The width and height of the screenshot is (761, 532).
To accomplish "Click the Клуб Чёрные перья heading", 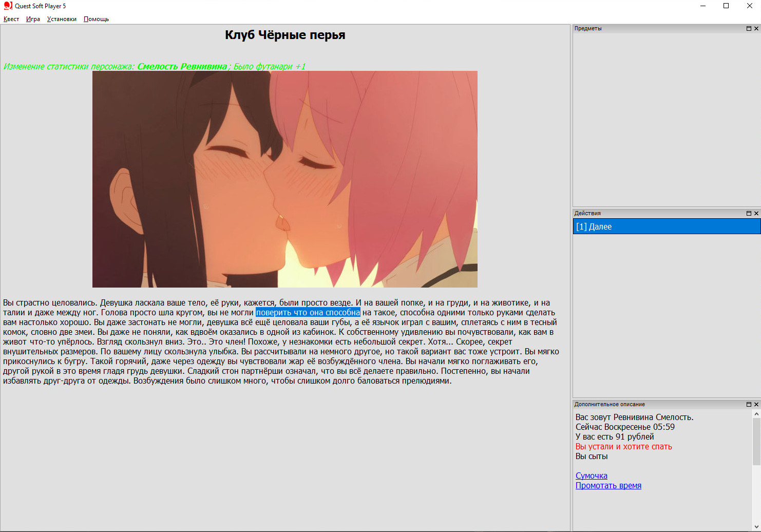I will tap(285, 35).
